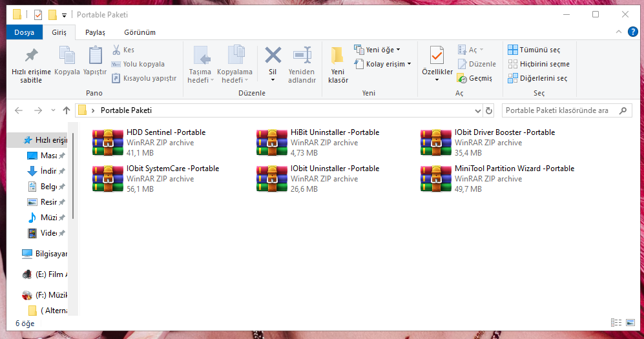
Task: Click the Yapıştır paste icon
Action: pos(96,56)
